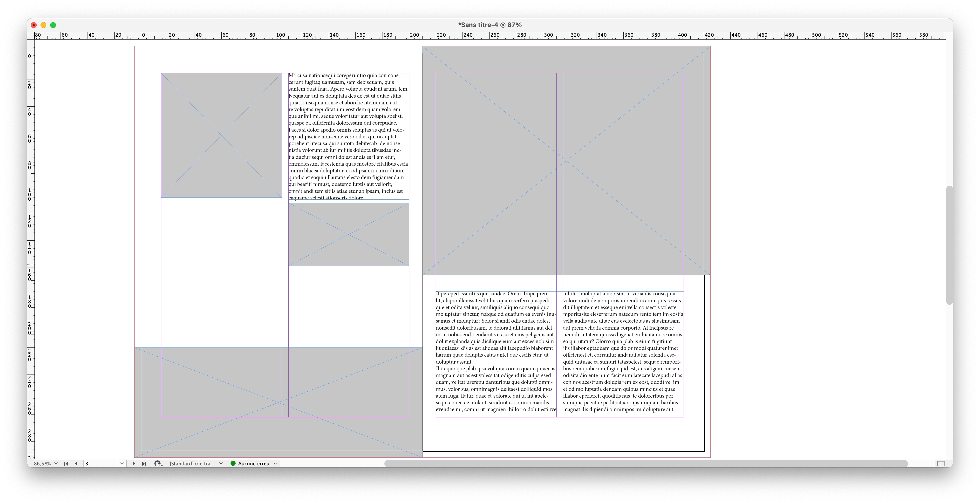Go to the first page
This screenshot has height=503, width=980.
click(x=66, y=463)
